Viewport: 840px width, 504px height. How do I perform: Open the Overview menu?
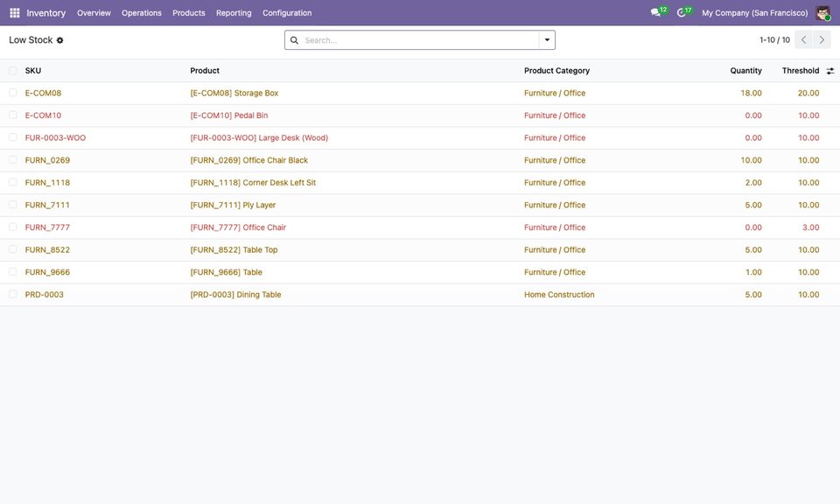tap(94, 13)
